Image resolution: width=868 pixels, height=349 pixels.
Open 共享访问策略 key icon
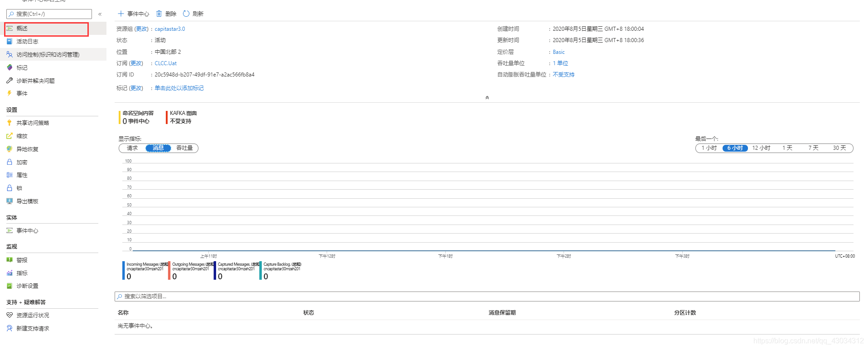(10, 123)
